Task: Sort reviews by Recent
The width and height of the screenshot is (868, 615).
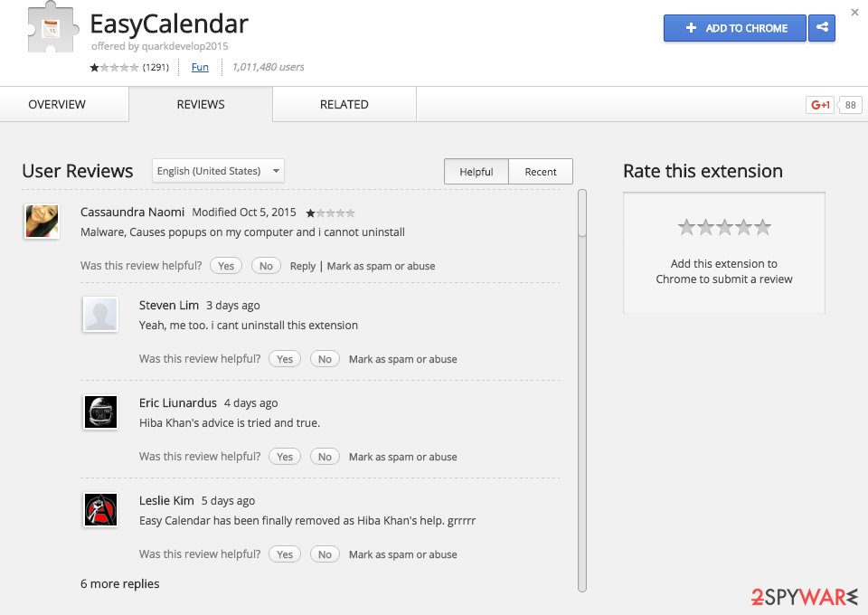Action: pyautogui.click(x=541, y=172)
